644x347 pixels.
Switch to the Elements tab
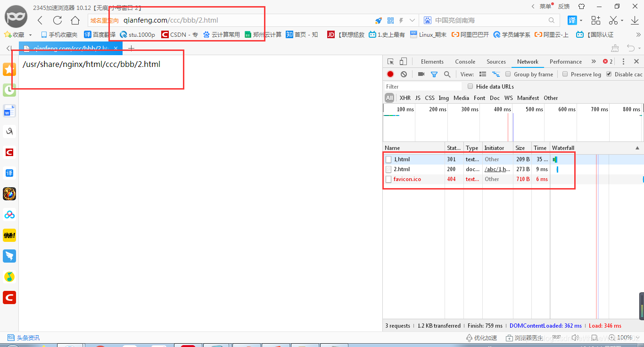point(432,62)
